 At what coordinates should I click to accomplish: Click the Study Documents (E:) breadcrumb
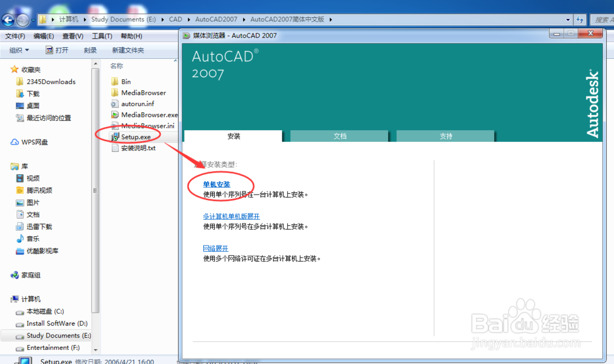123,19
